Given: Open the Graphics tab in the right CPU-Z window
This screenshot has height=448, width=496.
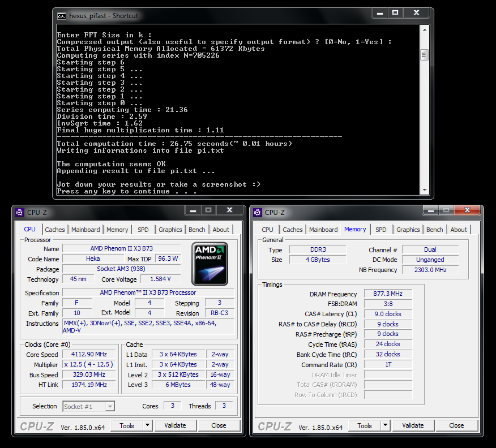Looking at the screenshot, I should pos(408,230).
